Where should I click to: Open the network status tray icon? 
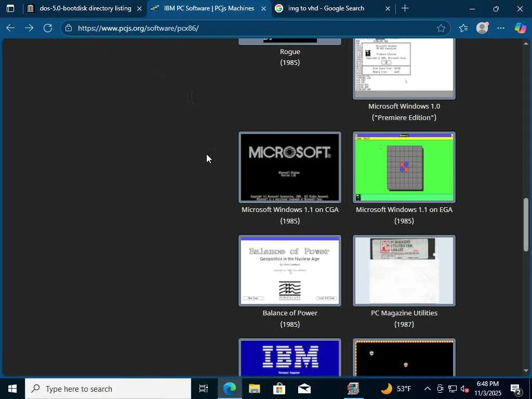453,389
